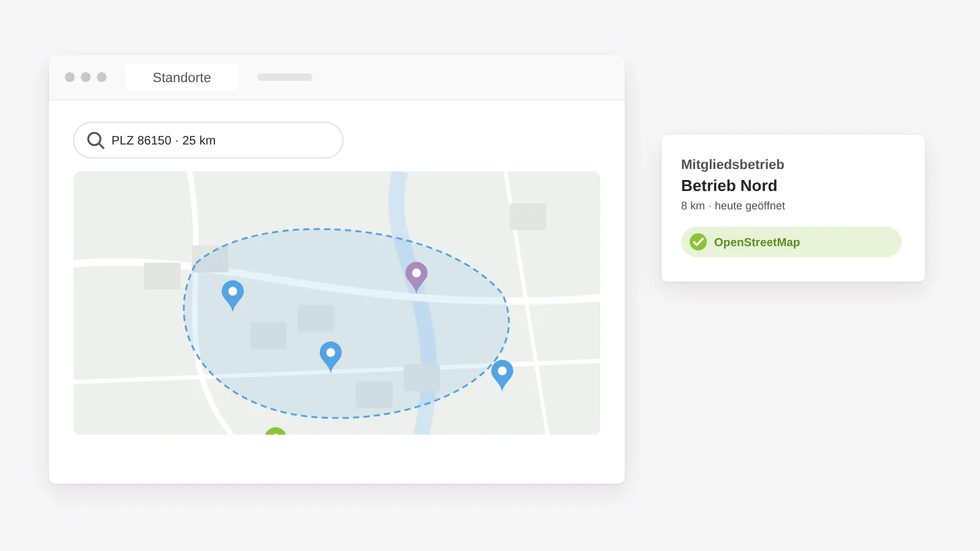This screenshot has width=980, height=551.
Task: Select the blue pin left of the radius center
Action: click(x=233, y=295)
